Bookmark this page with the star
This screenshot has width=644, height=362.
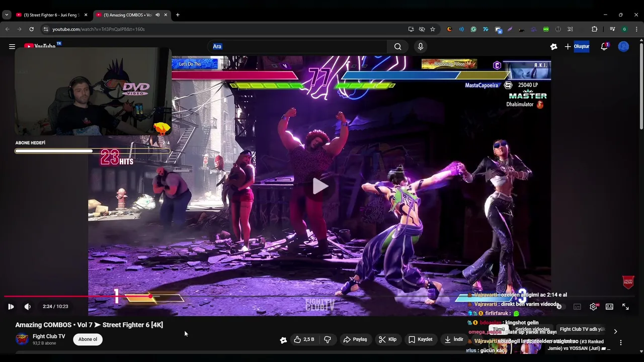tap(433, 29)
